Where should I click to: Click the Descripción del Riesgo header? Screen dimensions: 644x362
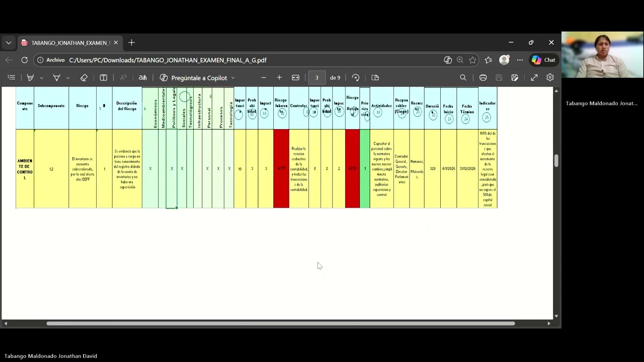tap(127, 108)
